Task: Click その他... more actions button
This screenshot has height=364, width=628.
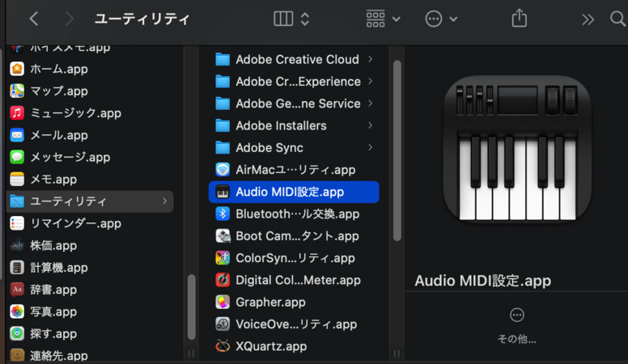Action: 516,326
